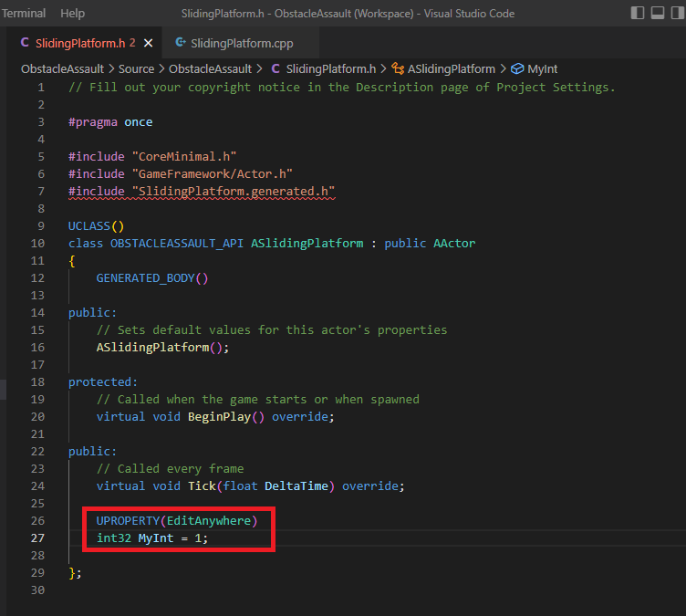Select ObstacleAssault breadcrumb after Source

coord(211,69)
